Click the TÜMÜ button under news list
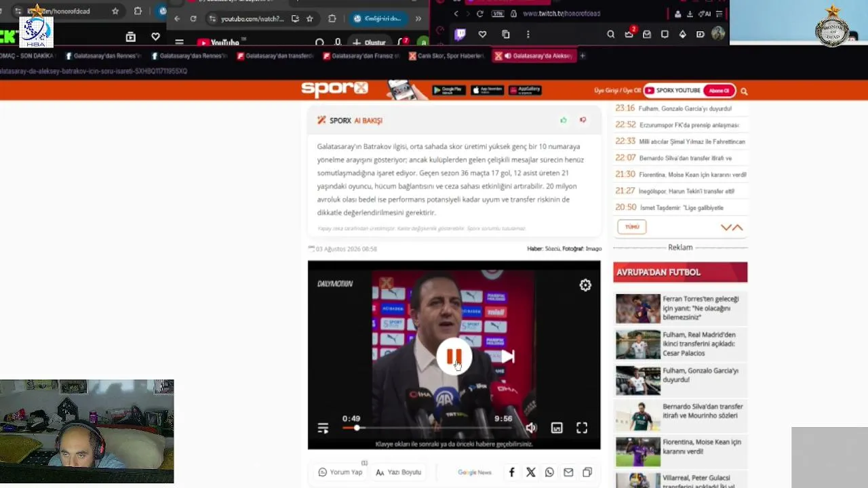868x488 pixels. tap(632, 227)
